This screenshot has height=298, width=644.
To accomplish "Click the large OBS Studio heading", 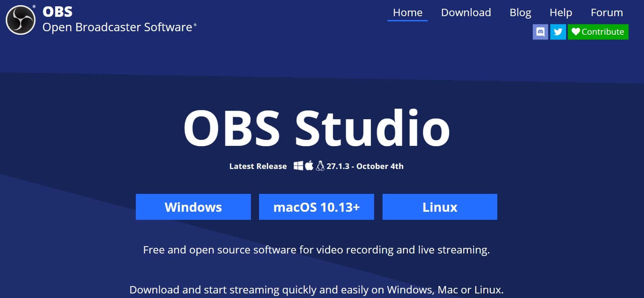I will [x=316, y=128].
